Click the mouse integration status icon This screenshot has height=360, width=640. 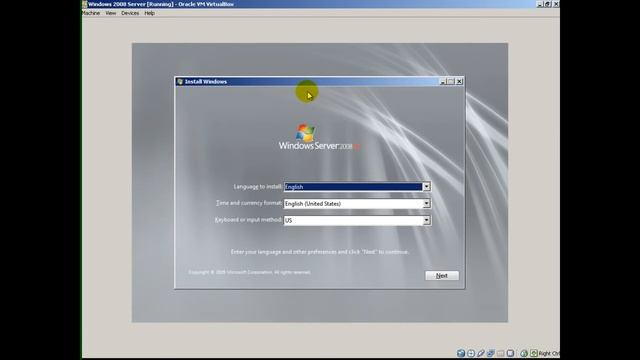pos(524,353)
